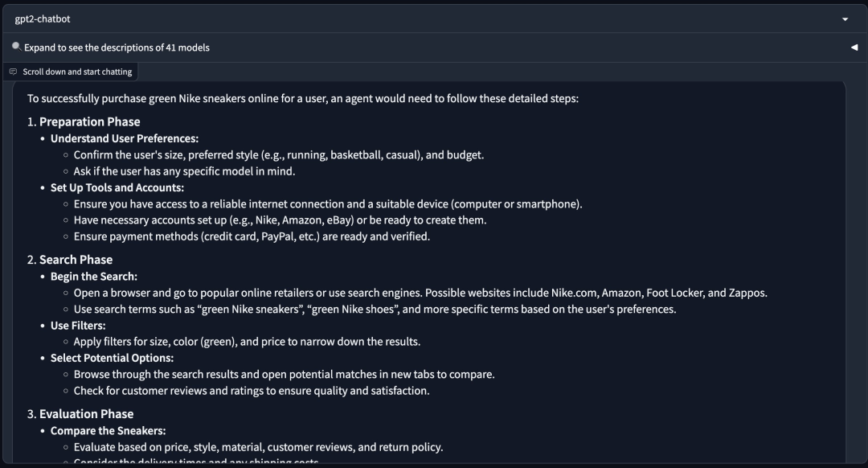868x468 pixels.
Task: Click the 'Preparation Phase' heading
Action: coord(90,122)
